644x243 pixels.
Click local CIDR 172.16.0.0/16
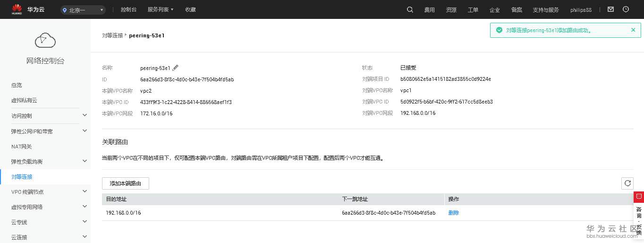pos(156,113)
